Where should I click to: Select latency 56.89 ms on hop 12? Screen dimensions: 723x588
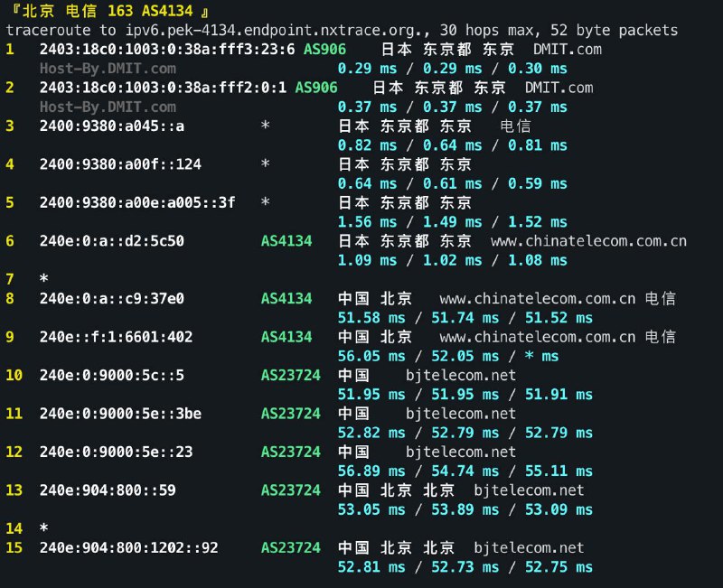[371, 471]
